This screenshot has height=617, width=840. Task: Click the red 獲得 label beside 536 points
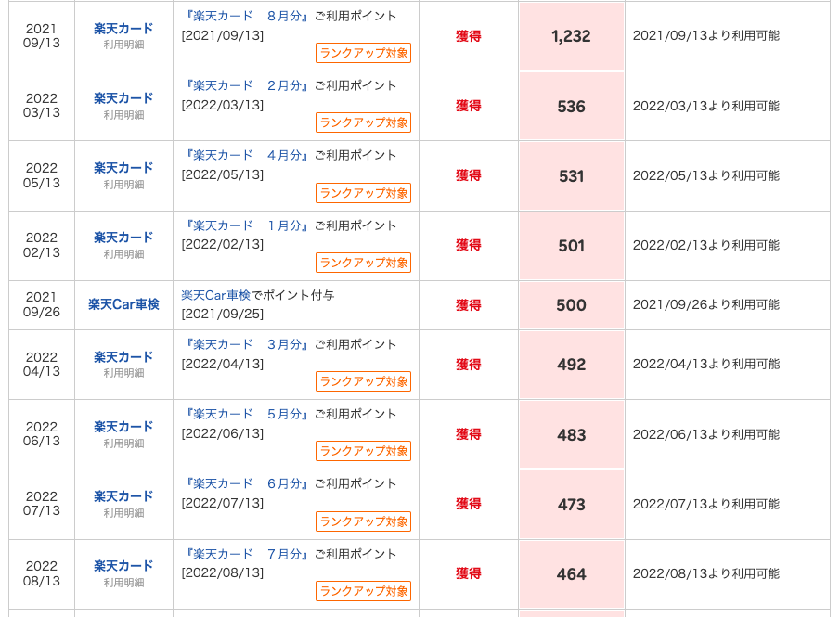click(x=469, y=106)
